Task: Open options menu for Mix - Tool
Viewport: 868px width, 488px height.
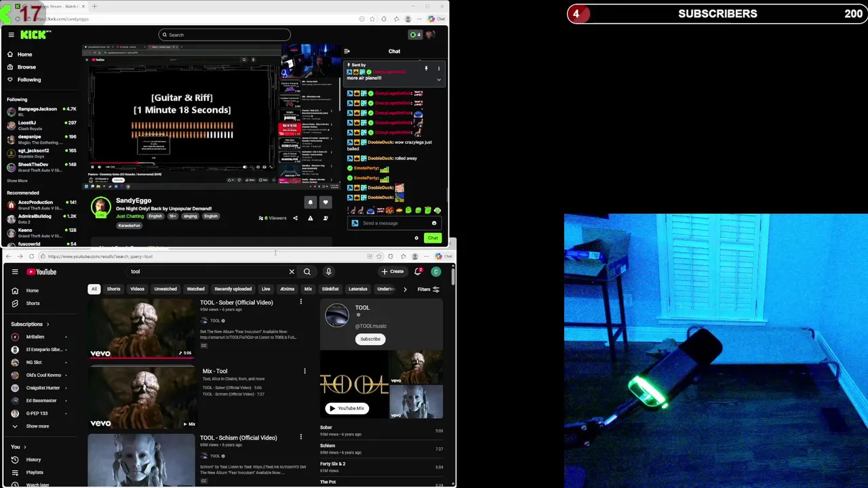Action: (x=304, y=371)
